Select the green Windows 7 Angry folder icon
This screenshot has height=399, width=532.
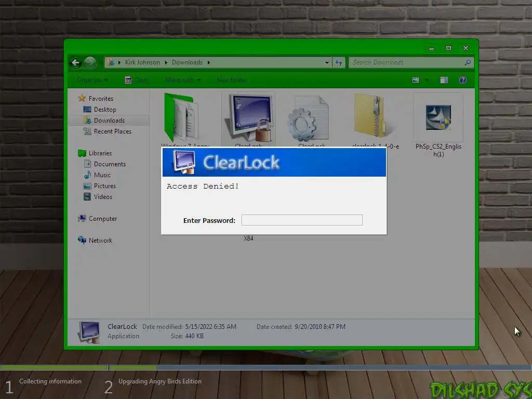(x=181, y=117)
